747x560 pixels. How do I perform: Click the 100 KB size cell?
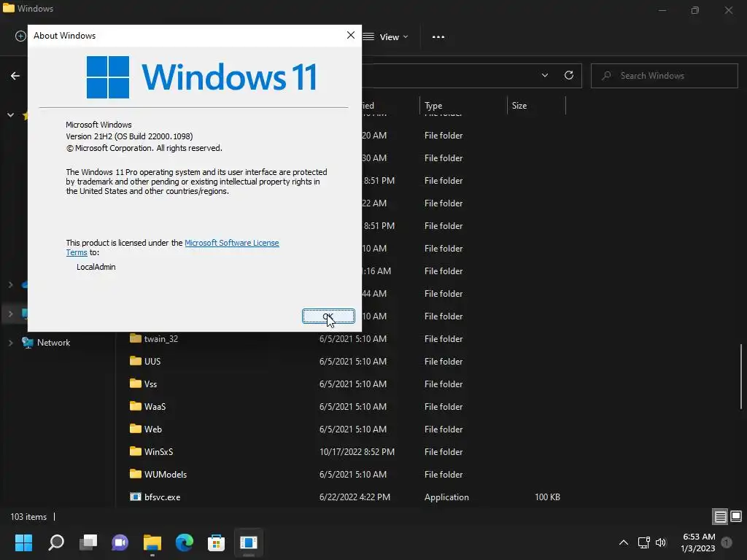(x=547, y=497)
